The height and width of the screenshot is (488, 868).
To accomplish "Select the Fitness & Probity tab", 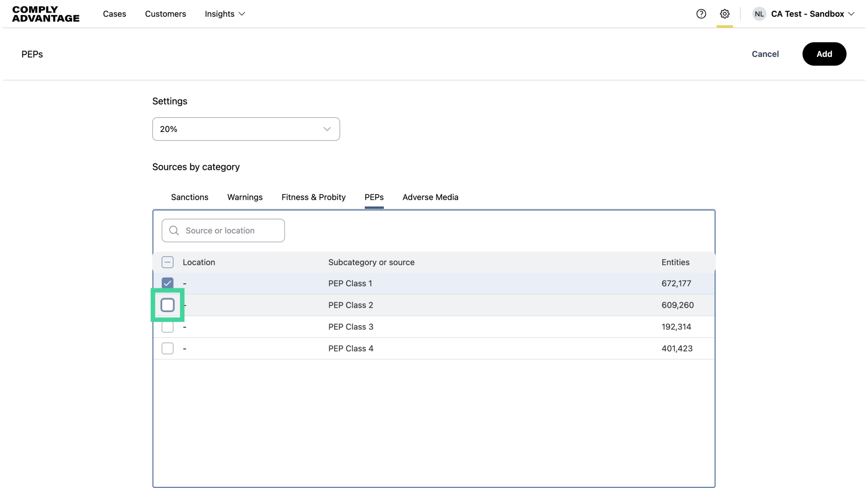I will 313,197.
